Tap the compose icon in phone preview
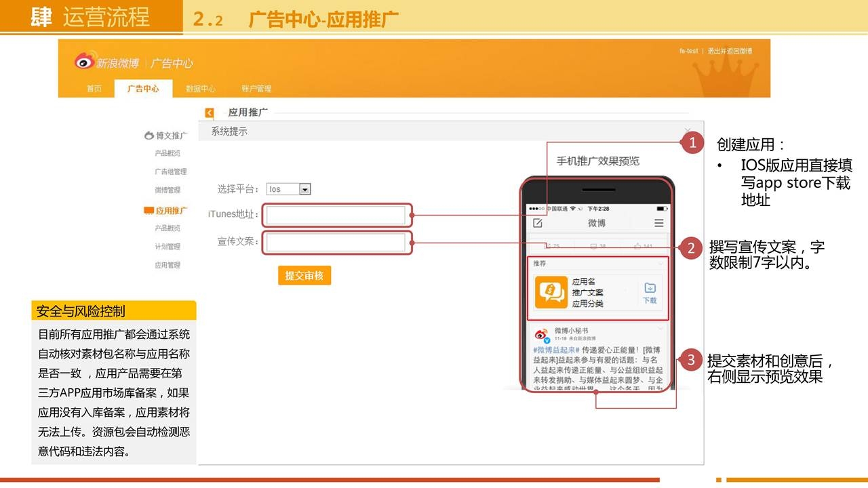868x488 pixels. click(x=538, y=223)
